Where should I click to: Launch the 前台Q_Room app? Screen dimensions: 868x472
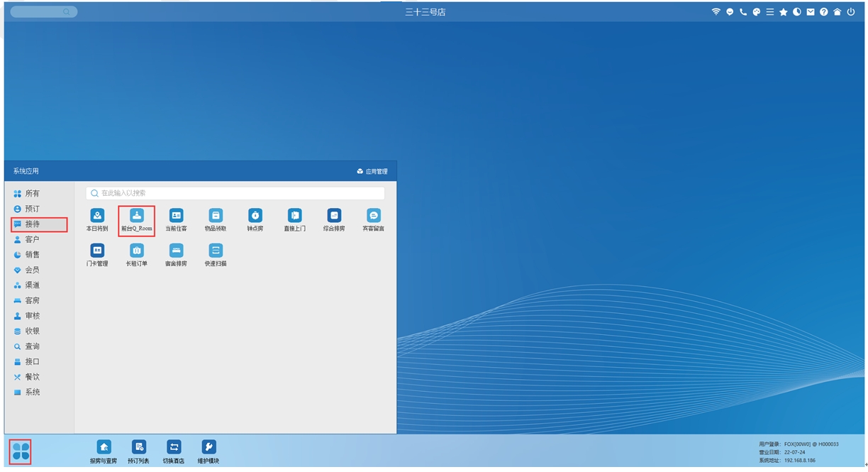pyautogui.click(x=137, y=219)
